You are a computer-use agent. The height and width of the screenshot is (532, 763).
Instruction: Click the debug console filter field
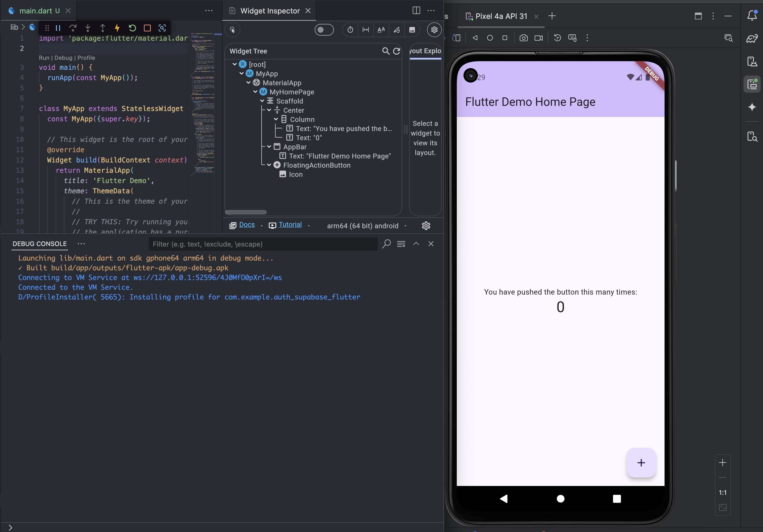click(263, 244)
